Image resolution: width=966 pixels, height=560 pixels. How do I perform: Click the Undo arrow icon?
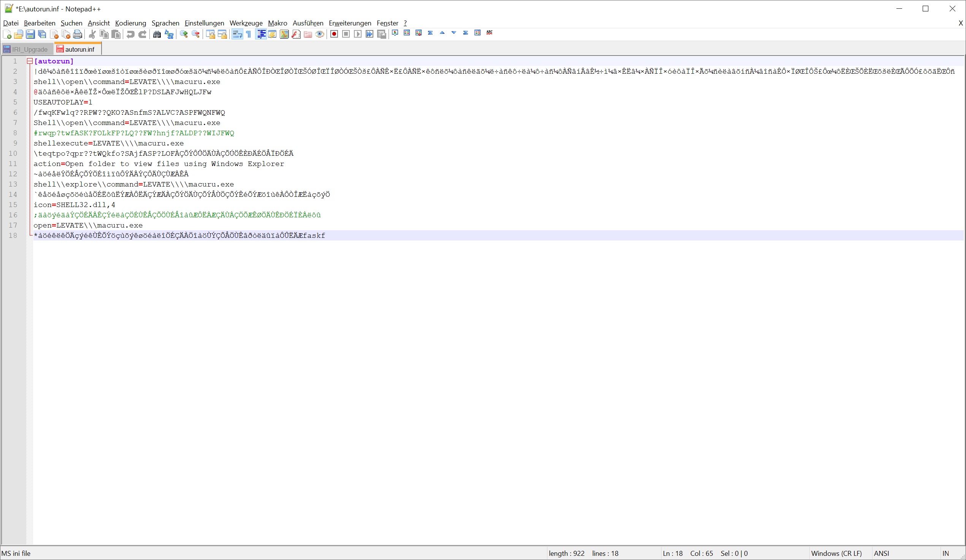[130, 35]
